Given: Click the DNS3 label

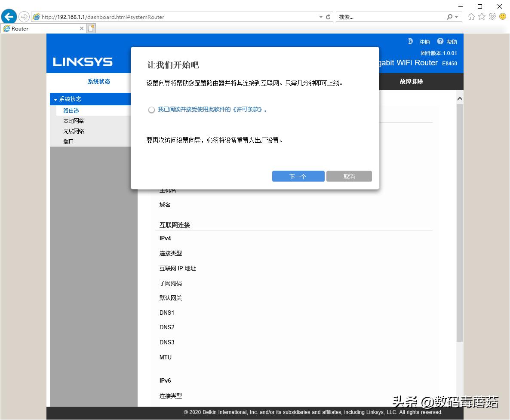Looking at the screenshot, I should (x=167, y=342).
